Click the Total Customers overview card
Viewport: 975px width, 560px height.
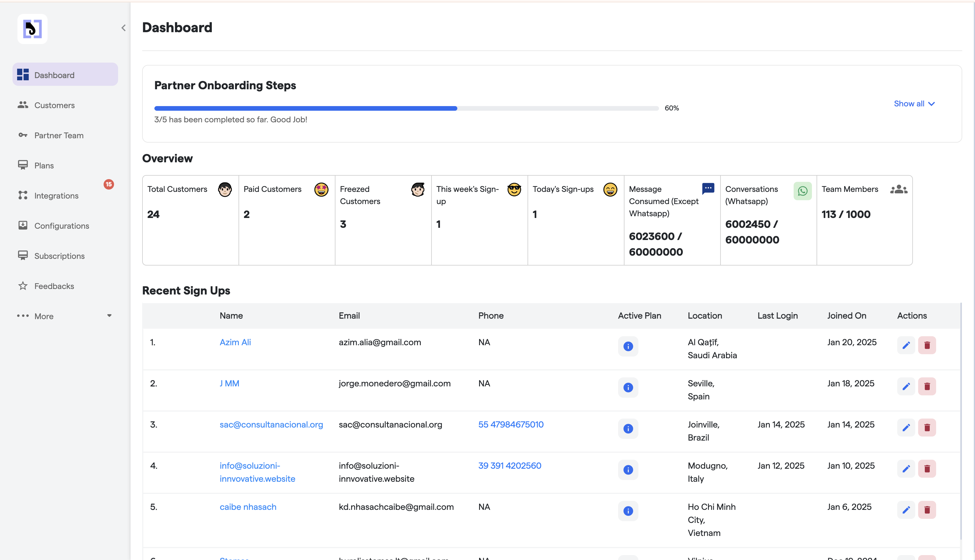tap(190, 220)
